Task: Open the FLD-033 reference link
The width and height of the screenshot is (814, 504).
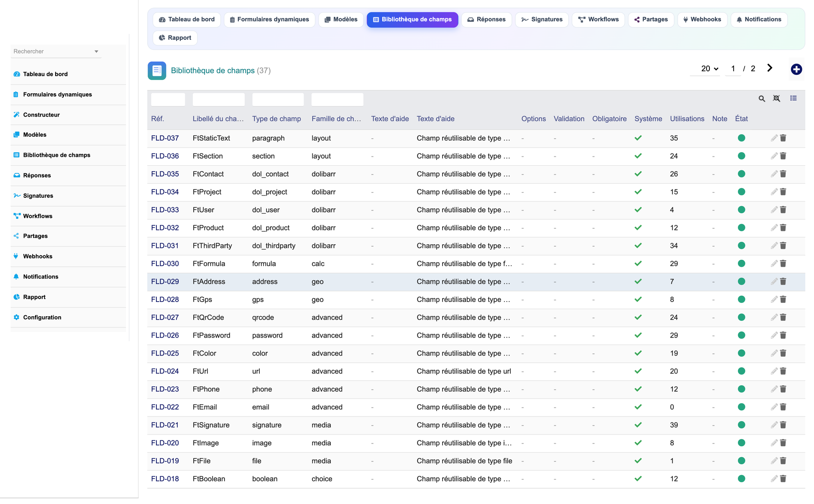Action: coord(165,210)
